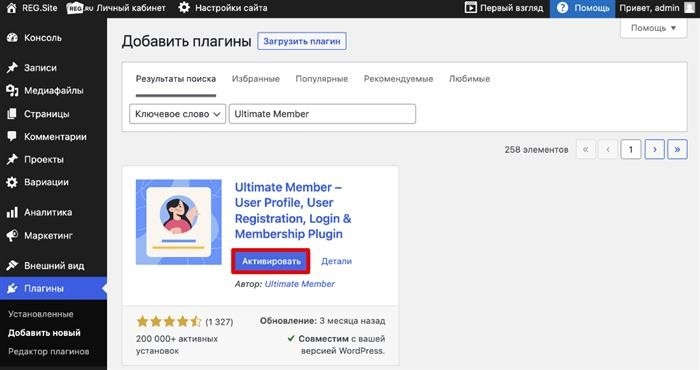Screen dimensions: 700x370
Task: Click the 200 000+ активных установок text
Action: pos(177,345)
